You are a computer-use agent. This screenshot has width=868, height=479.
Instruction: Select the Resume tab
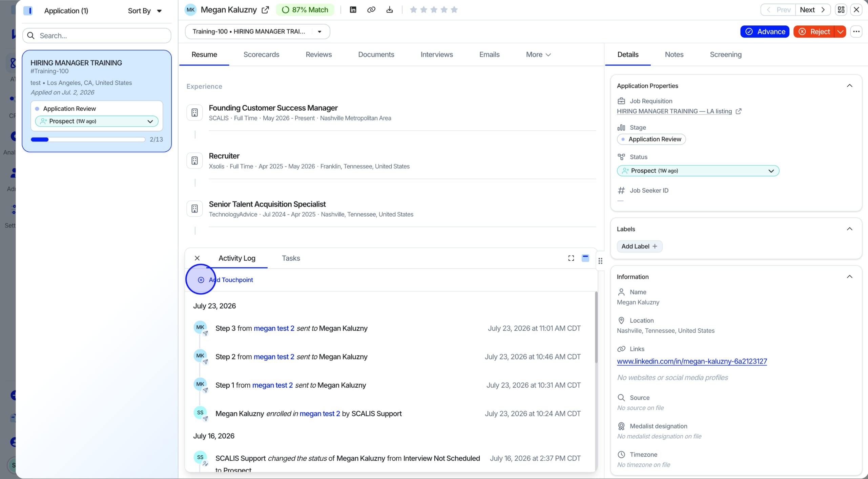(204, 55)
